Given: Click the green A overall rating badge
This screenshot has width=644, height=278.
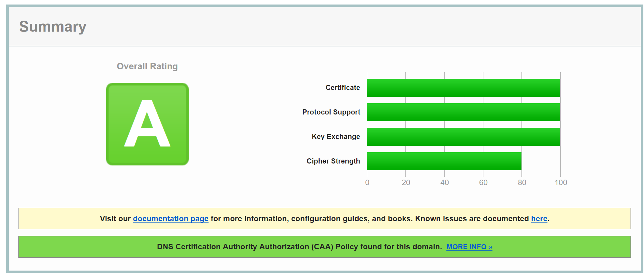Looking at the screenshot, I should click(x=147, y=124).
